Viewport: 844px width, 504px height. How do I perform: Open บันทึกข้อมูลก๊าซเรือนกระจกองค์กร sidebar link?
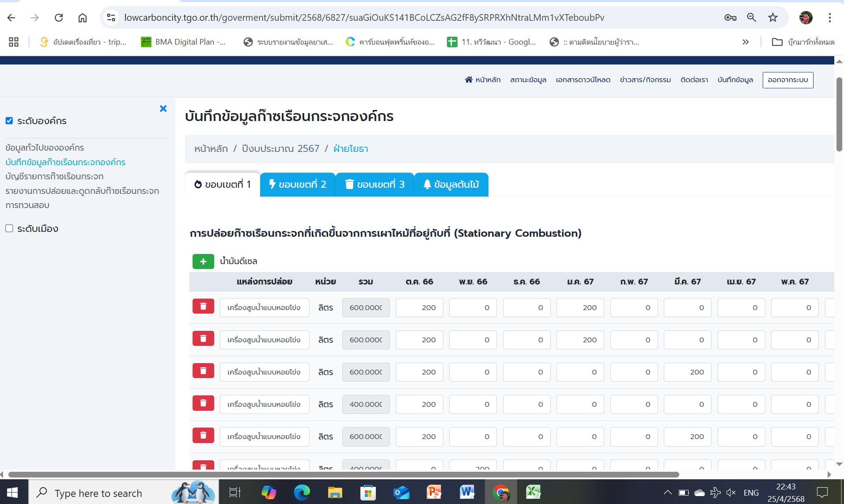click(65, 162)
